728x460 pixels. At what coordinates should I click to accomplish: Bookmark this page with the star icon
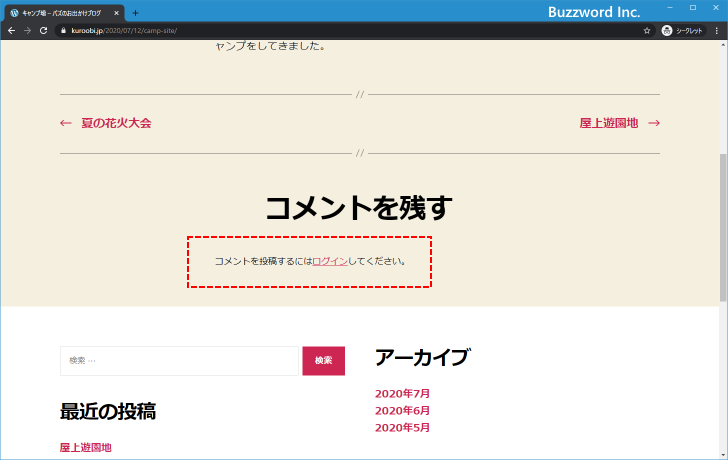point(647,31)
